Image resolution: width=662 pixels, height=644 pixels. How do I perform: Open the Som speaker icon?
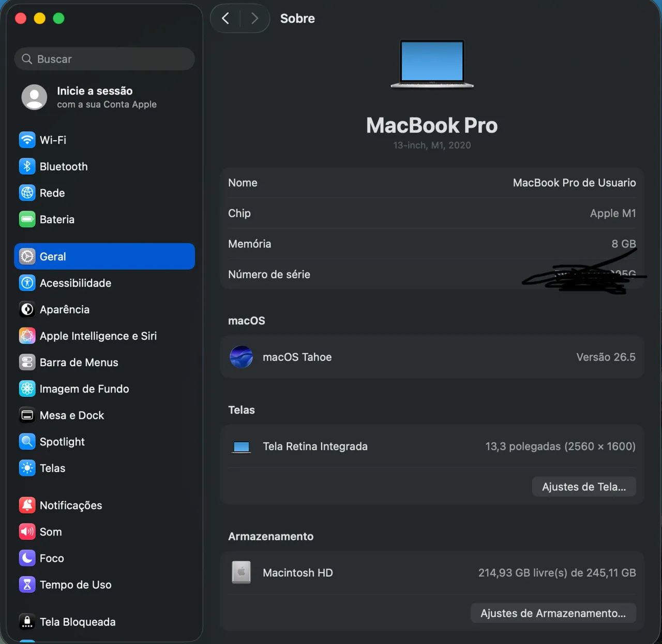pyautogui.click(x=27, y=531)
